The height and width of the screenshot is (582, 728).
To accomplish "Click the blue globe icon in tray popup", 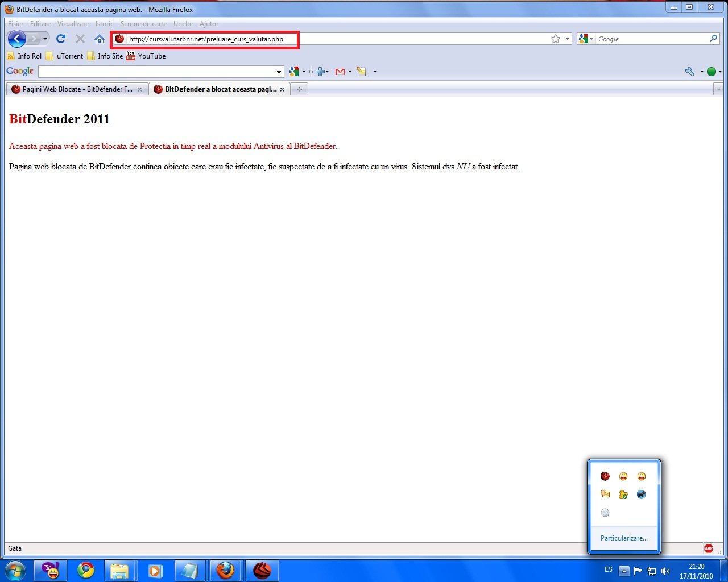I will [x=642, y=494].
